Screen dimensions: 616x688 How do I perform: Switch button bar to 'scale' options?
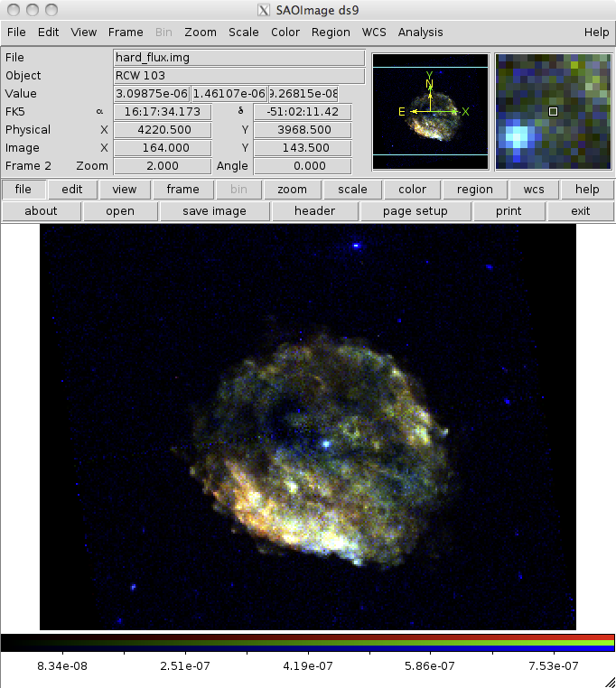click(x=352, y=190)
